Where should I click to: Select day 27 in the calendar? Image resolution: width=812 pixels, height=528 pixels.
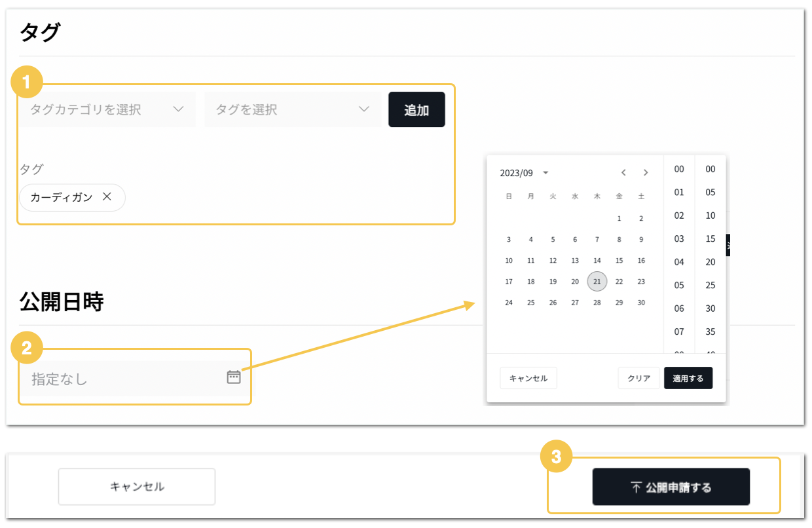[x=575, y=303]
